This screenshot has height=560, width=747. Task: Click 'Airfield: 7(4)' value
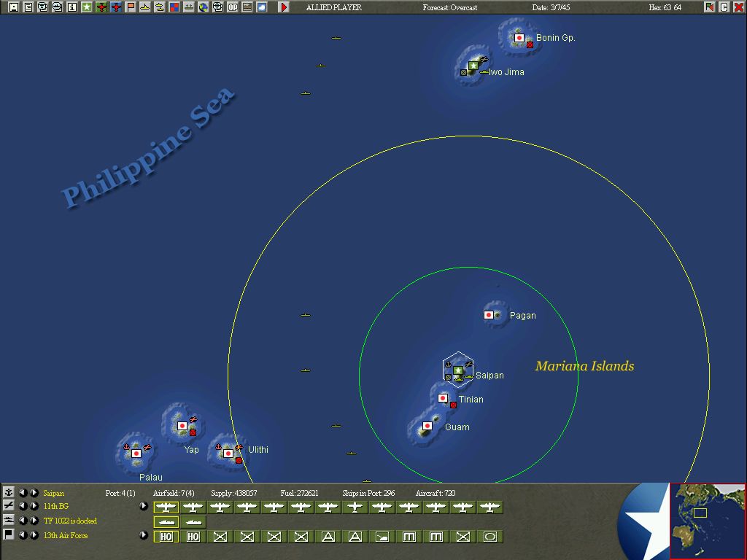pos(174,494)
